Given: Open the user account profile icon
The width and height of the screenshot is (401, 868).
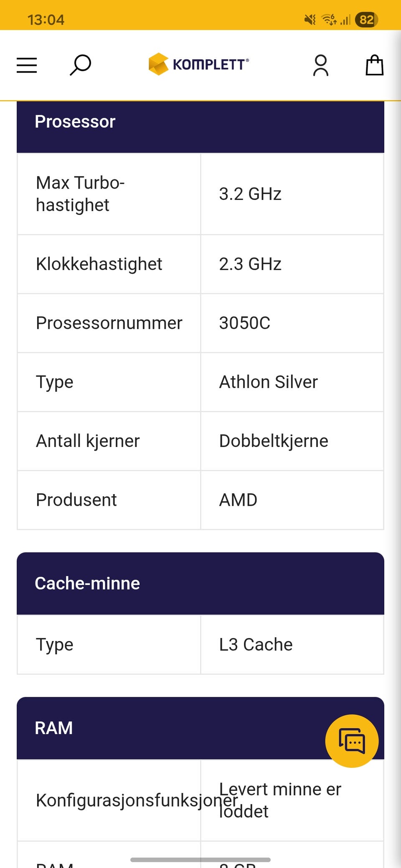Looking at the screenshot, I should (x=321, y=66).
